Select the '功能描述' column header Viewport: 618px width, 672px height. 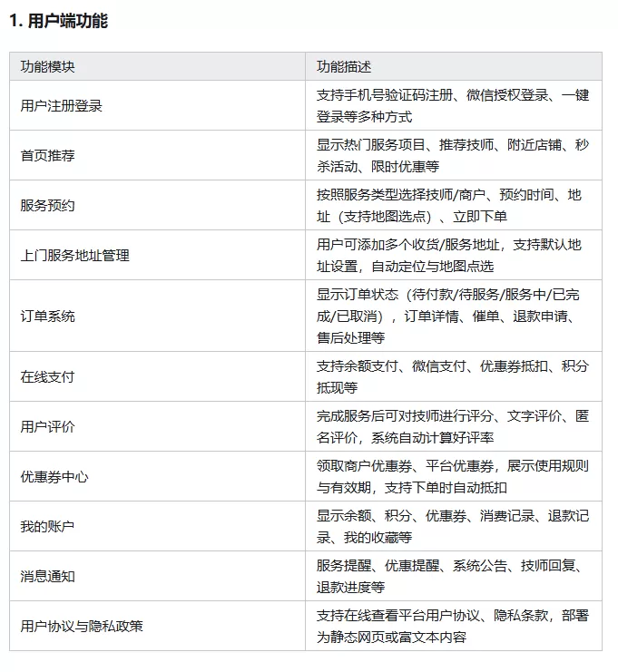344,67
